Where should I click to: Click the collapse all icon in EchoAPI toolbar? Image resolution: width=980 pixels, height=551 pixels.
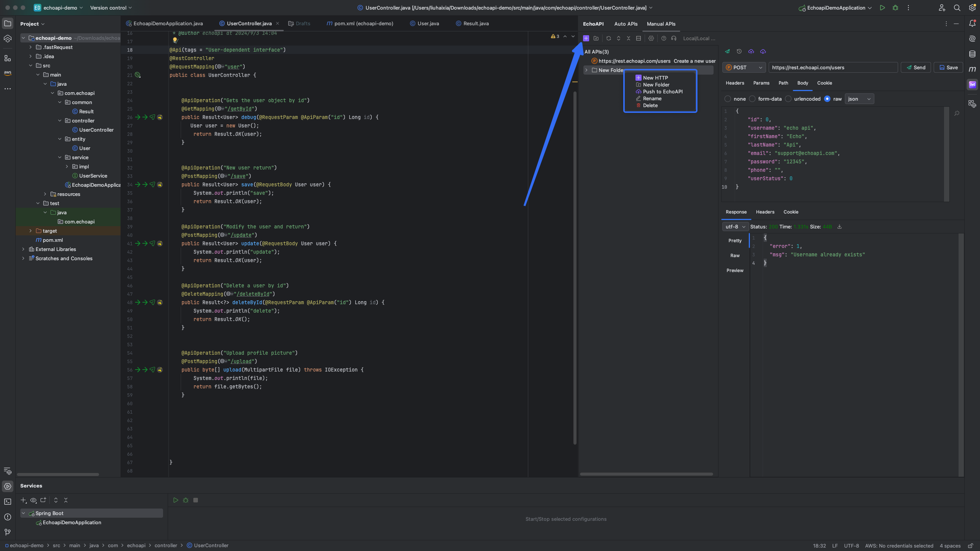click(x=628, y=38)
